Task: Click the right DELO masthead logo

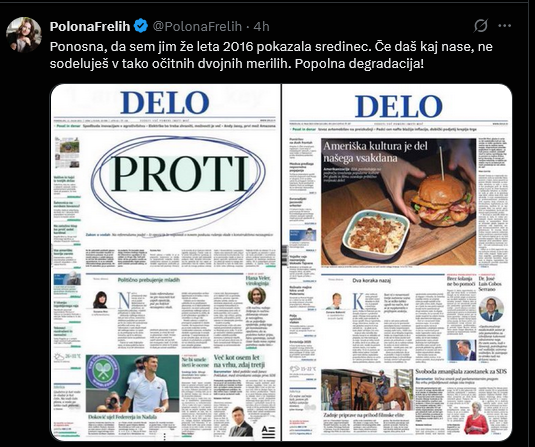Action: 398,106
